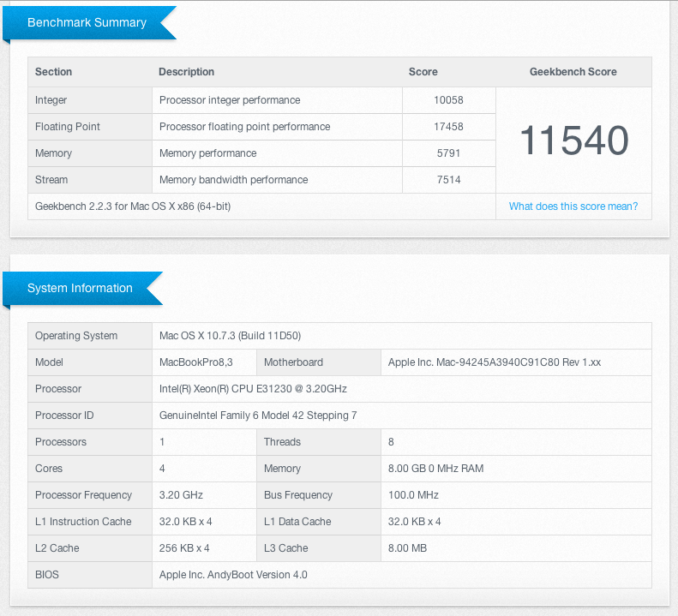Click the large Geekbench score 11540
The height and width of the screenshot is (616, 678).
click(x=573, y=141)
